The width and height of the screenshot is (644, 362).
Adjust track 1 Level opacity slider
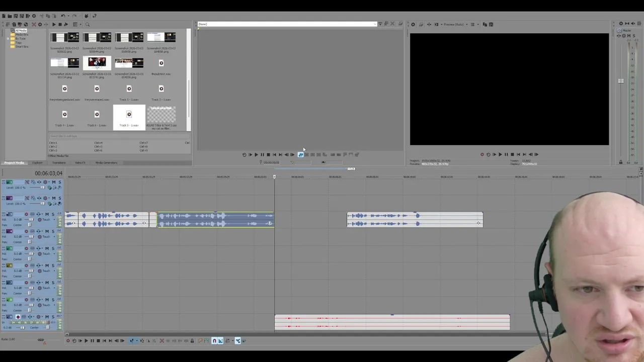click(x=43, y=188)
